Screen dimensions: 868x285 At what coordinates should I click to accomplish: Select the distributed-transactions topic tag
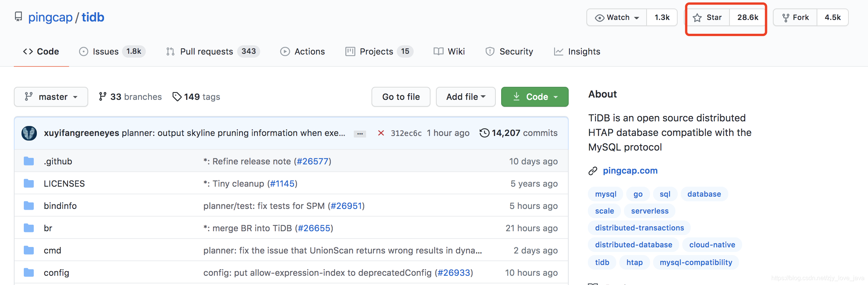[x=639, y=228]
